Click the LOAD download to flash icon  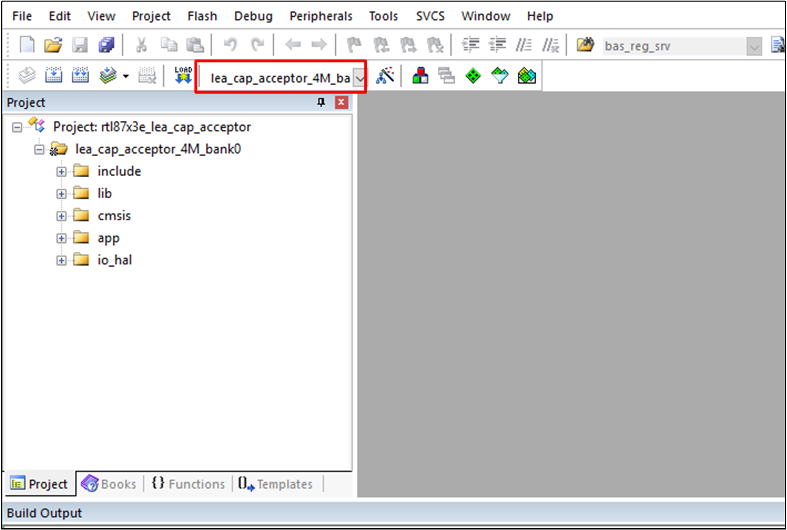click(183, 75)
